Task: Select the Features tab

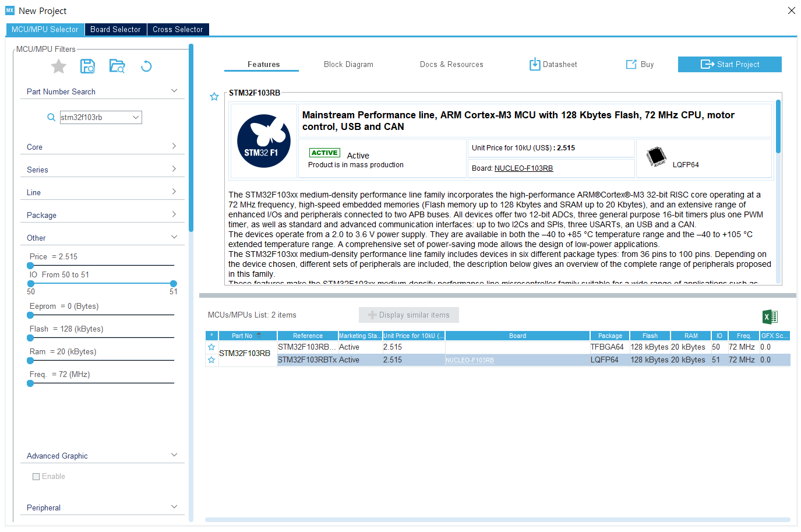Action: tap(263, 64)
